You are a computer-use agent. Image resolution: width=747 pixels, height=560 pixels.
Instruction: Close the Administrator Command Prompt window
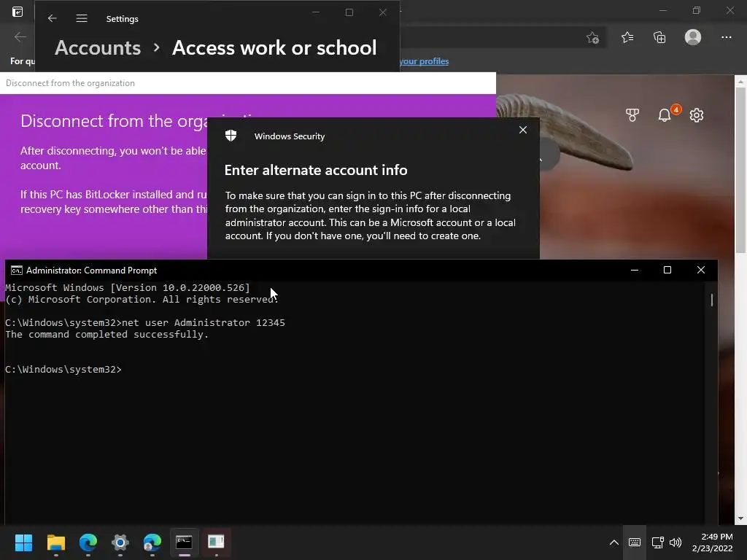coord(701,270)
